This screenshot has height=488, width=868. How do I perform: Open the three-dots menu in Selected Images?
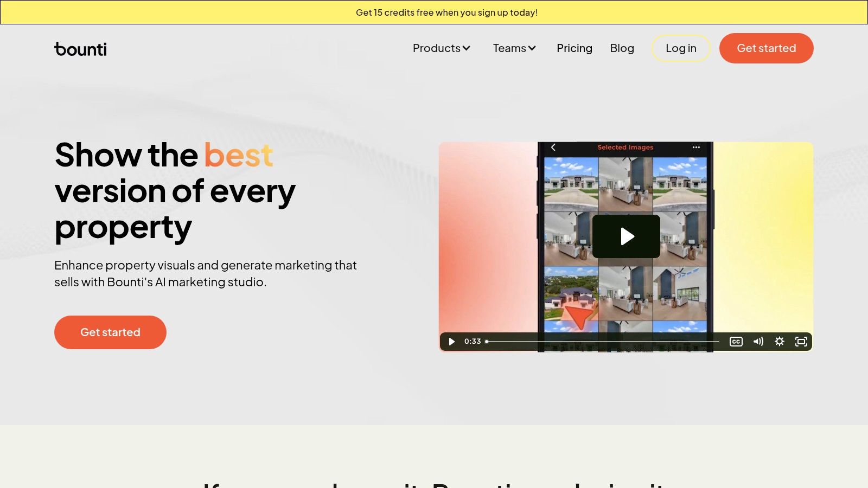pos(696,147)
